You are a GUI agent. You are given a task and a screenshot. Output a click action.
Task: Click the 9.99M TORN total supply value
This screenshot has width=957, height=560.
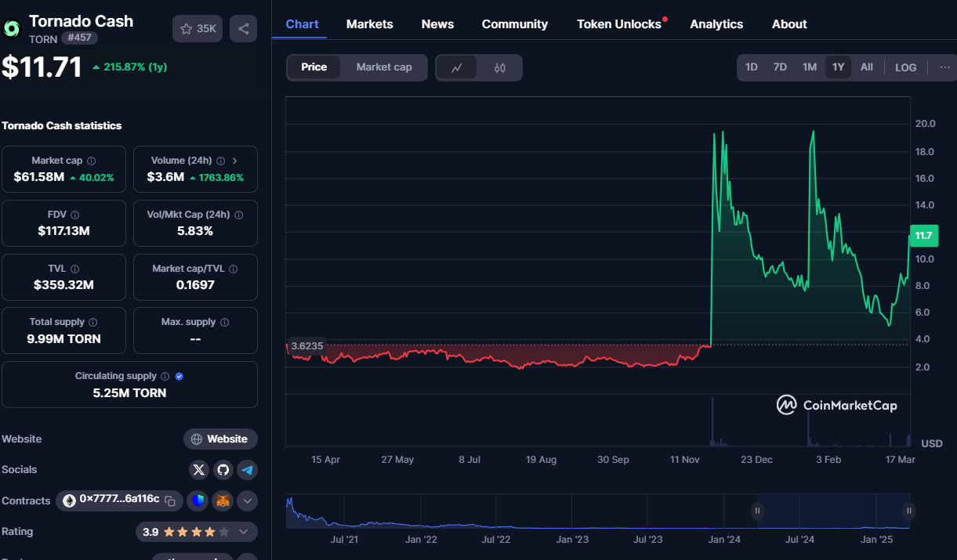[x=63, y=338]
